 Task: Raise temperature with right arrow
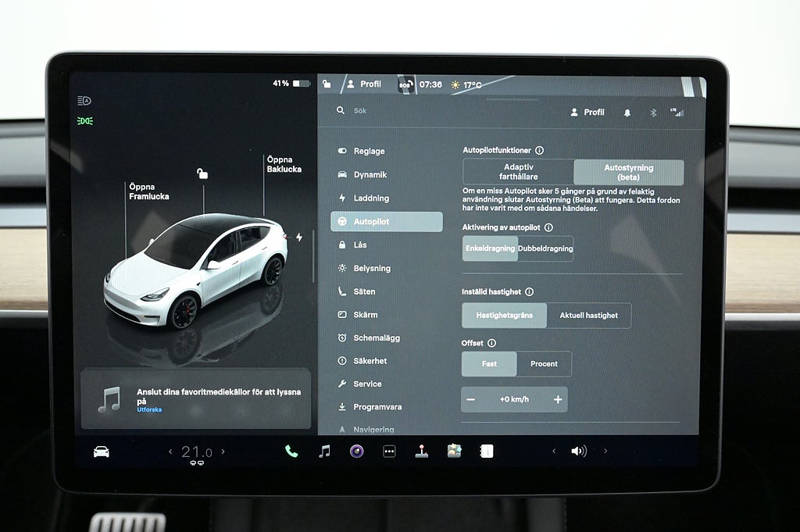tap(223, 452)
